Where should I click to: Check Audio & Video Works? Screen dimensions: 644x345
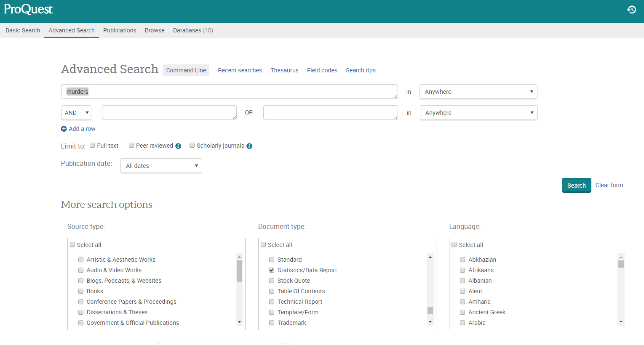[81, 270]
